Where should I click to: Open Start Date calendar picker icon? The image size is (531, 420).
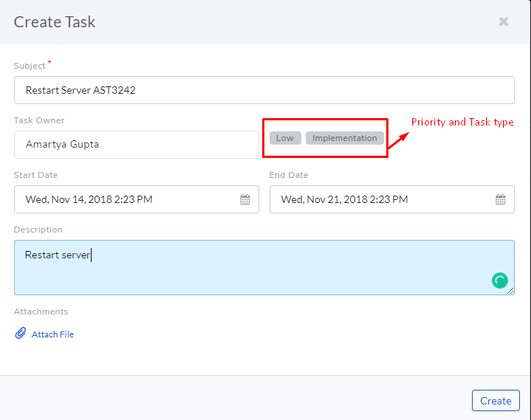click(245, 199)
